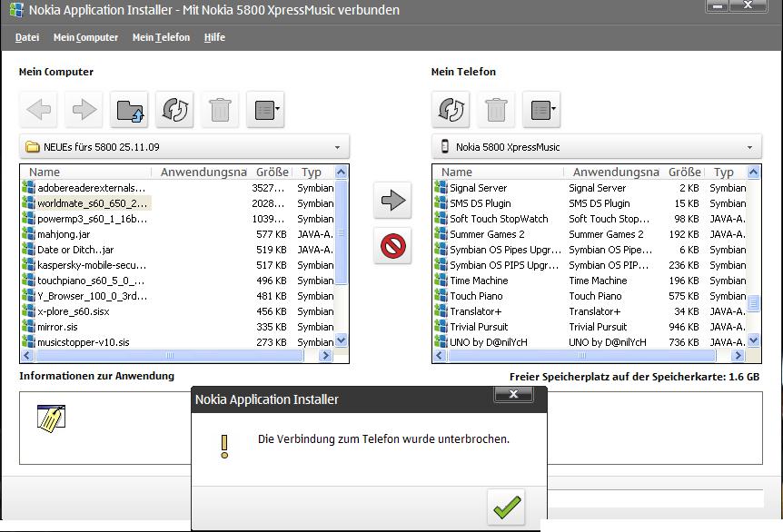Select UNO by D@nilYcH in phone list
Screen dimensions: 783x532
click(x=590, y=342)
